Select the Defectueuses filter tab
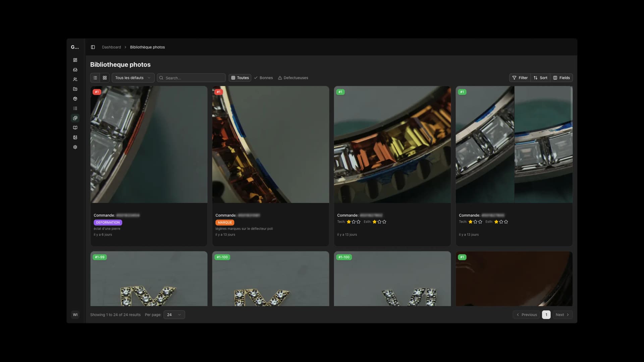 coord(293,78)
